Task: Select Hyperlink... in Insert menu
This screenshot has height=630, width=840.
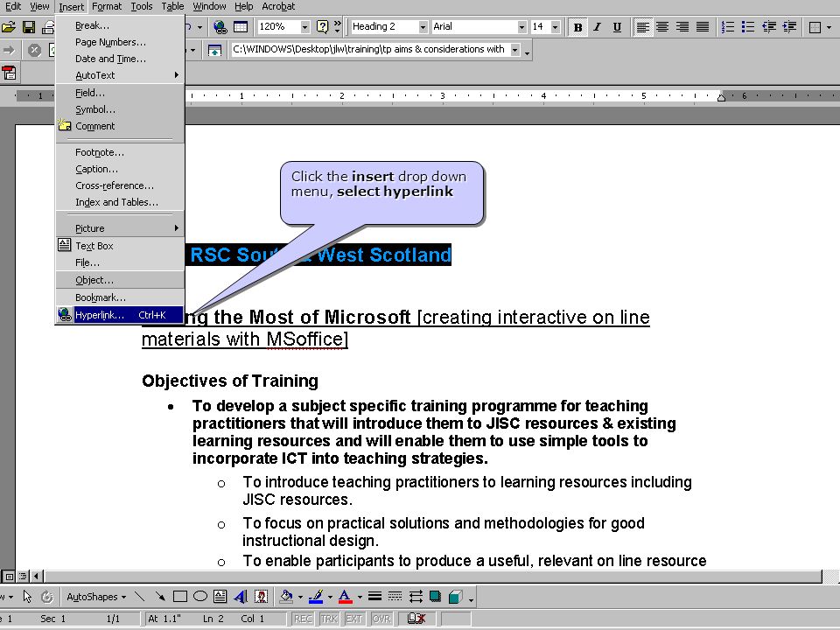Action: coord(120,315)
